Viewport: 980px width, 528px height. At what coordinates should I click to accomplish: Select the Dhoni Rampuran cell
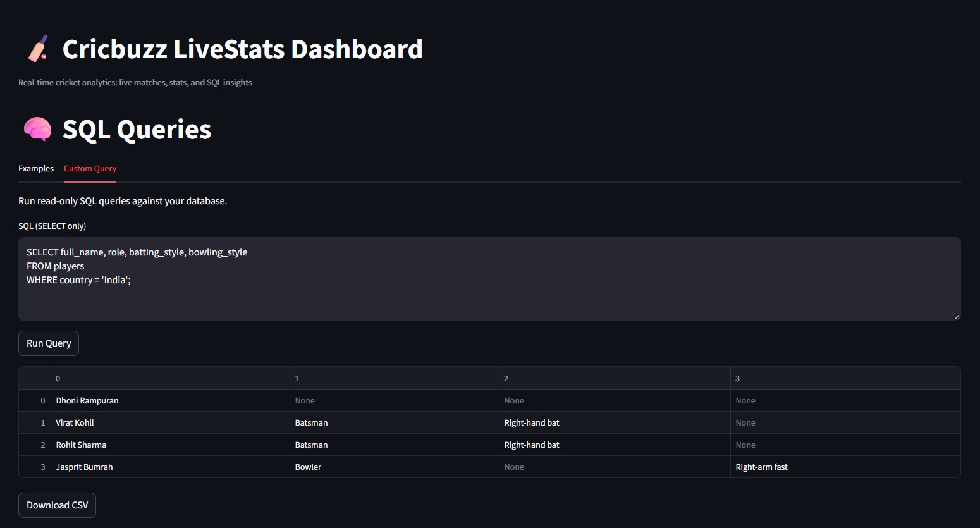[x=170, y=400]
